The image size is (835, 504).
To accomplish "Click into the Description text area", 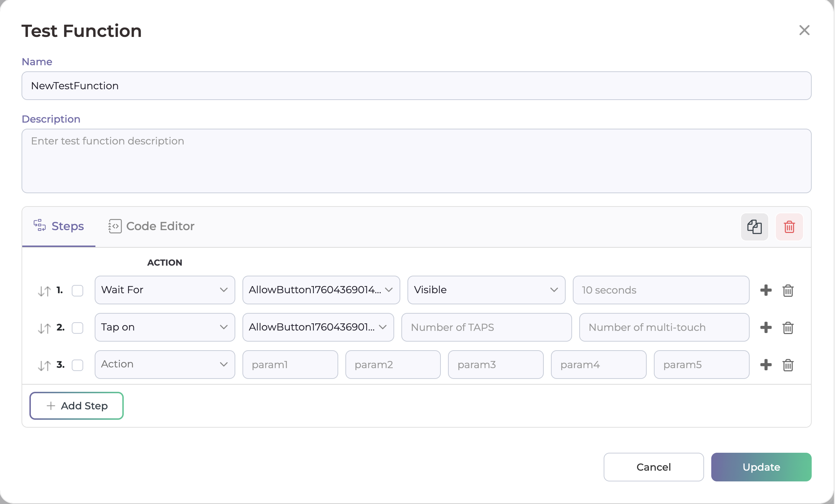I will (x=416, y=161).
